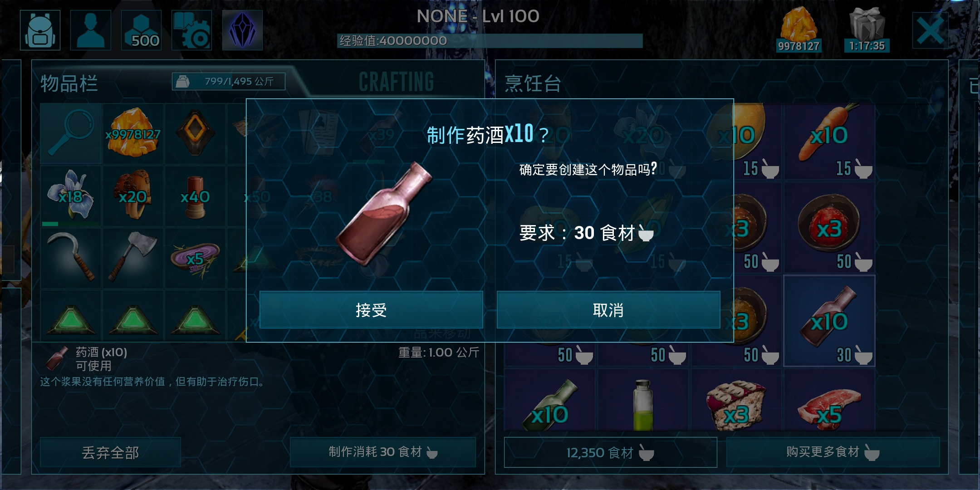The height and width of the screenshot is (490, 980).
Task: Open the character profile icon
Action: pyautogui.click(x=91, y=30)
